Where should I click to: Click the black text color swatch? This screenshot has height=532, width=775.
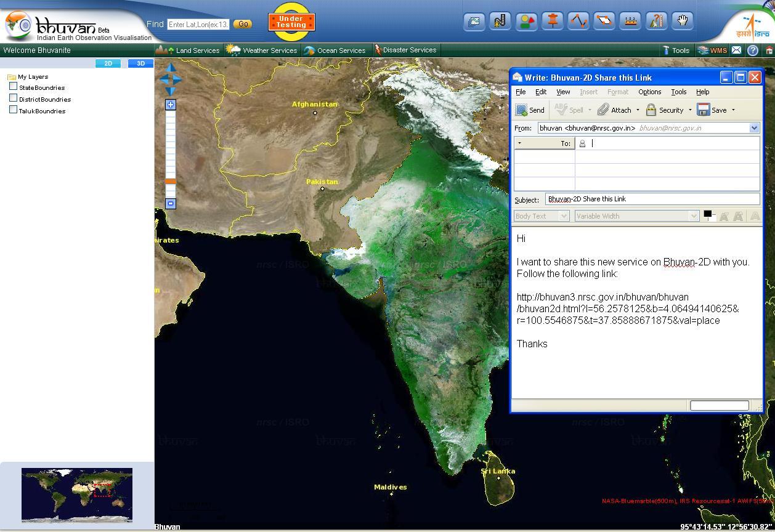tap(708, 214)
